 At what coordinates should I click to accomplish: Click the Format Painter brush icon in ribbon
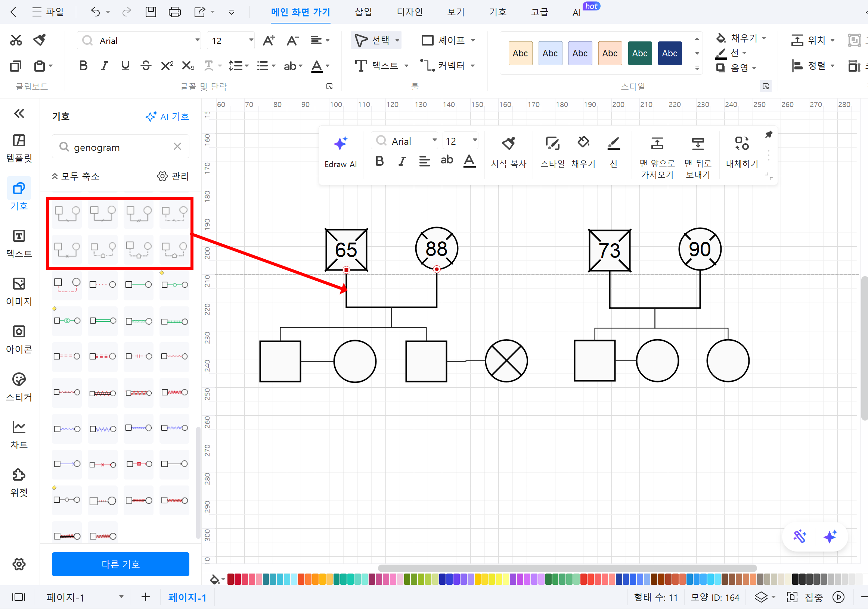tap(39, 40)
